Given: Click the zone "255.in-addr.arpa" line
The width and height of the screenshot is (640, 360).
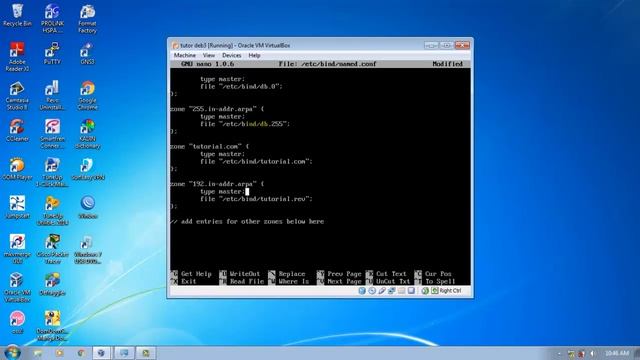Looking at the screenshot, I should [217, 109].
